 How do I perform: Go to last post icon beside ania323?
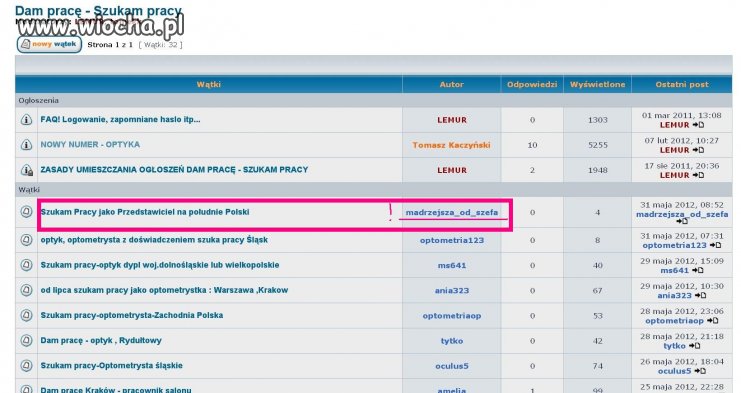tap(701, 296)
